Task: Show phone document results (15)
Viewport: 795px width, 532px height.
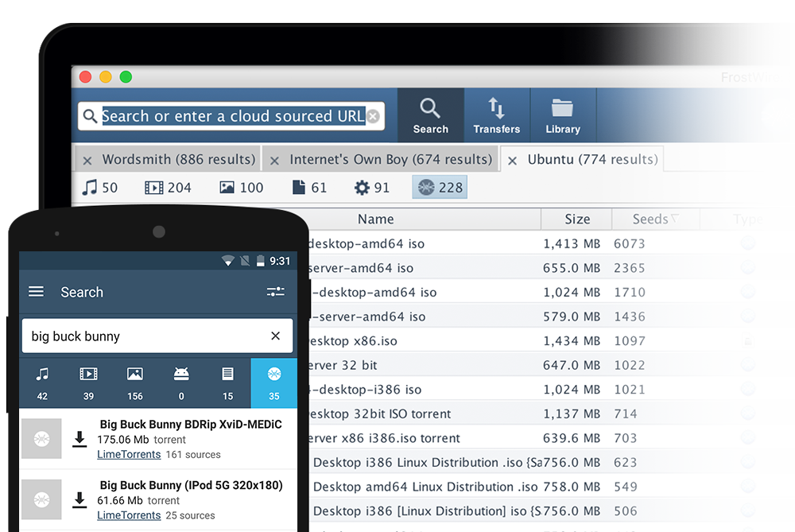Action: [227, 383]
